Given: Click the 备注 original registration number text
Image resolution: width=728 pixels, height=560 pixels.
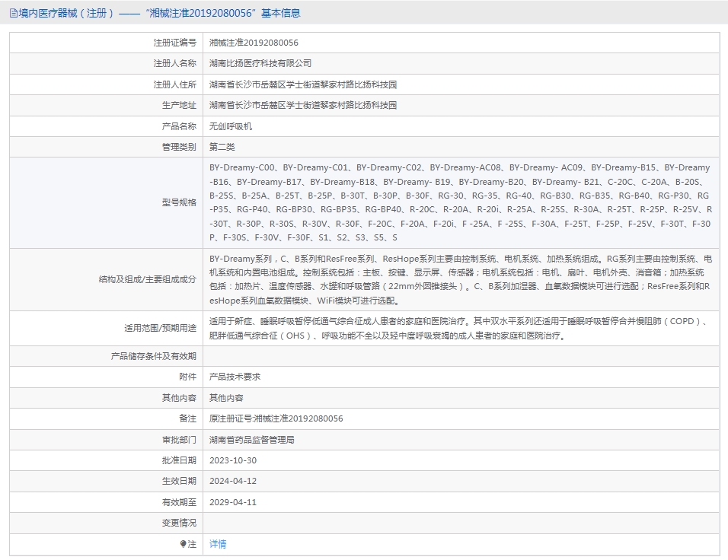Looking at the screenshot, I should point(276,418).
